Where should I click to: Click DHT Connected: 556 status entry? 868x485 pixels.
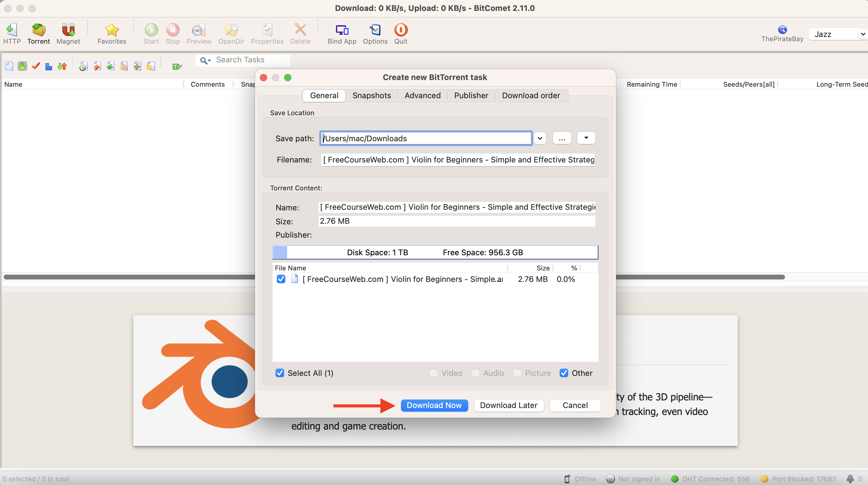710,479
